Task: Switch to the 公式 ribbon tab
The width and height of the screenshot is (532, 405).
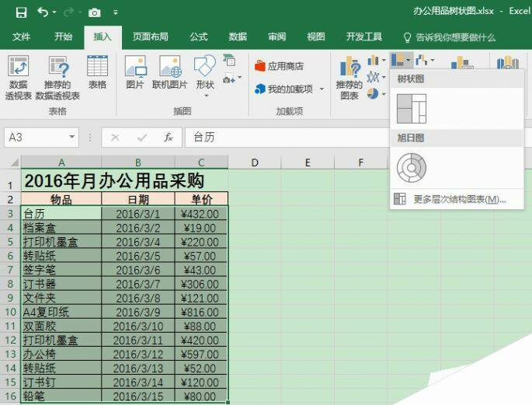Action: pyautogui.click(x=199, y=37)
